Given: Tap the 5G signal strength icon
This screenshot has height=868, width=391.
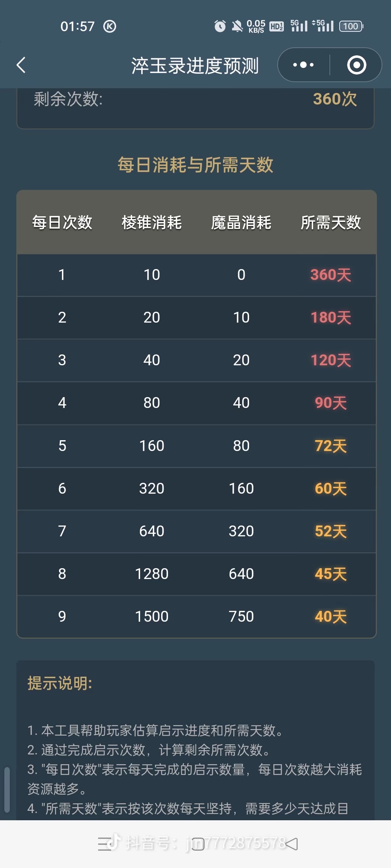Looking at the screenshot, I should 299,26.
